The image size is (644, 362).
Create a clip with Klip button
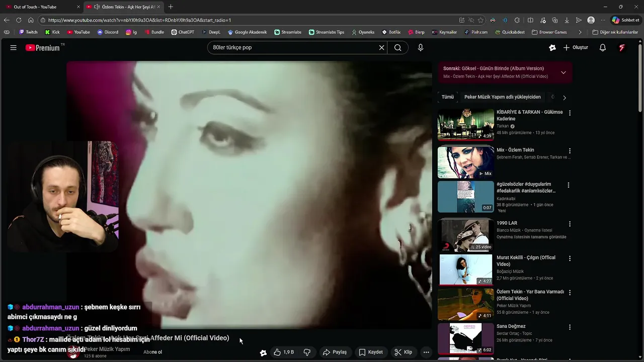(x=404, y=352)
